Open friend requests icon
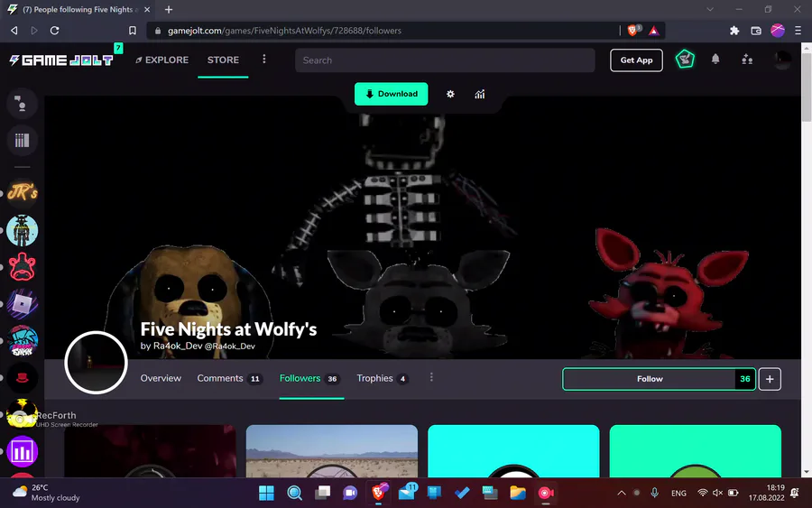The height and width of the screenshot is (508, 812). click(747, 60)
